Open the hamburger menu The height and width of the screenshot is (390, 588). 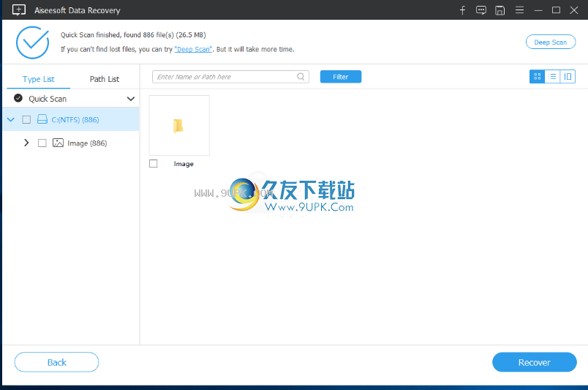(x=519, y=10)
